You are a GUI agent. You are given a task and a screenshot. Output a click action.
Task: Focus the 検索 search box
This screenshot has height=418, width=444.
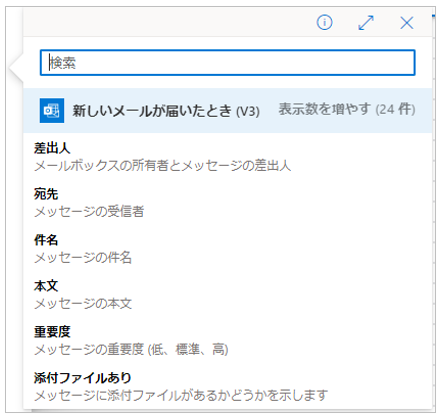[228, 63]
